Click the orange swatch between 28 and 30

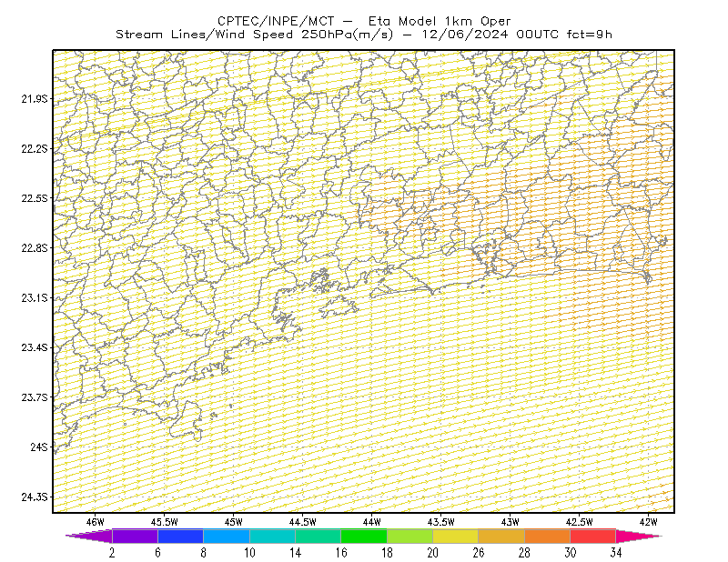(548, 536)
